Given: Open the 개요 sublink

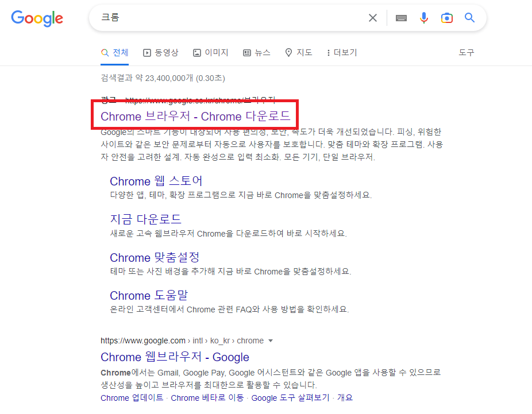Looking at the screenshot, I should point(345,398).
